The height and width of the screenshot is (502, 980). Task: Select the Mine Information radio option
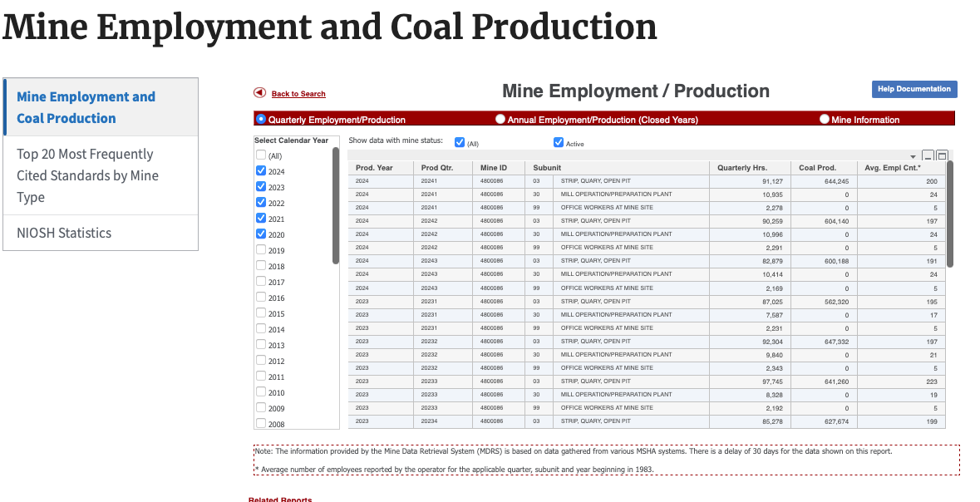[824, 119]
